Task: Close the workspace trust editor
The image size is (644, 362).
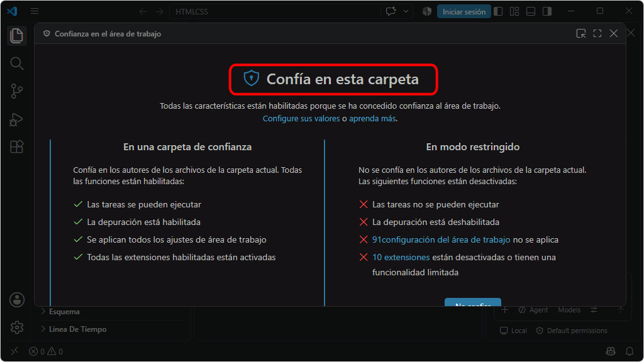Action: pos(614,34)
